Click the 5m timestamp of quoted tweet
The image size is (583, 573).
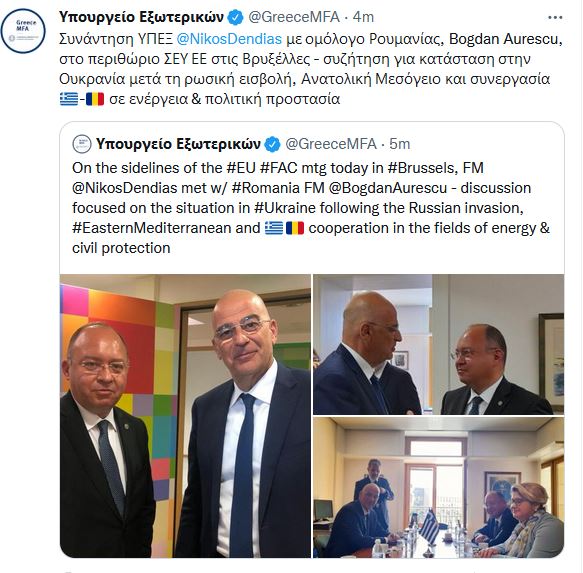(x=399, y=144)
